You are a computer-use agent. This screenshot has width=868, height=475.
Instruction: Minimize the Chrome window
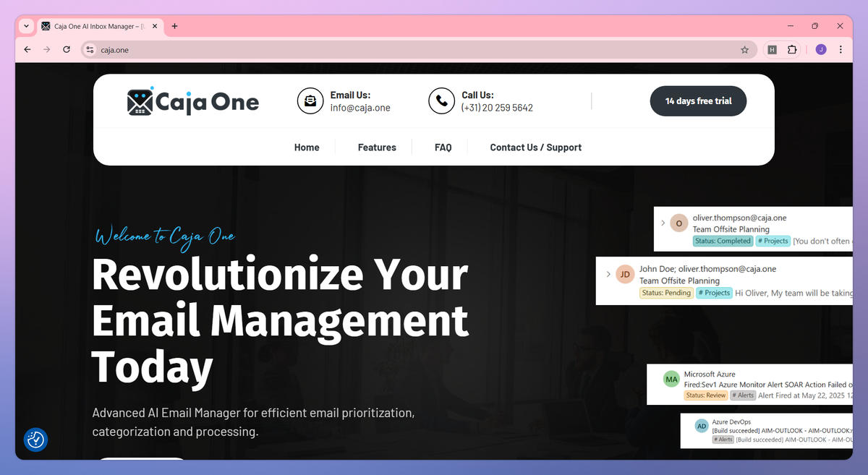(x=790, y=26)
